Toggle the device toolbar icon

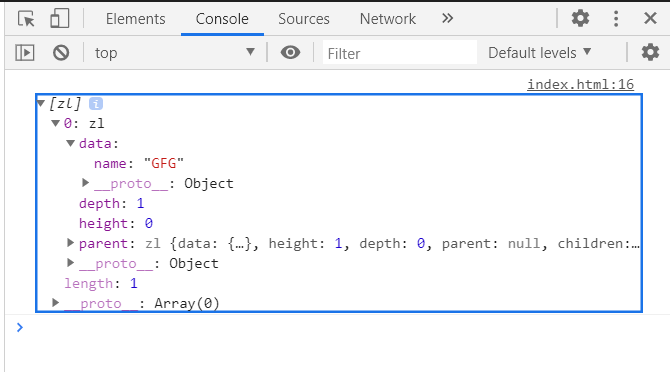[x=59, y=19]
